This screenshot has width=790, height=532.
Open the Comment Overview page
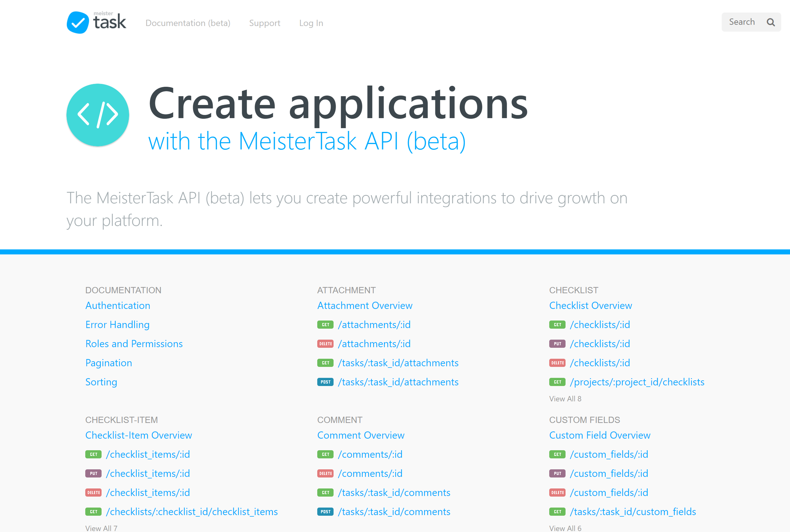[361, 435]
